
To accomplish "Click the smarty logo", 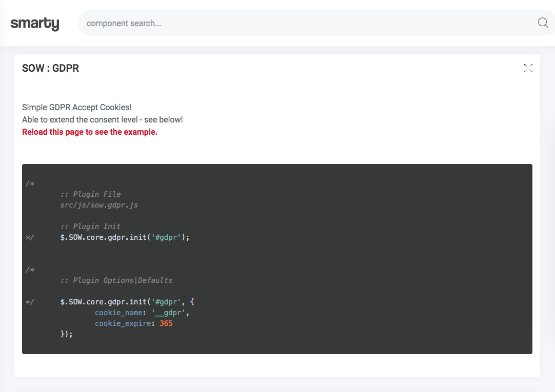I will tap(35, 23).
